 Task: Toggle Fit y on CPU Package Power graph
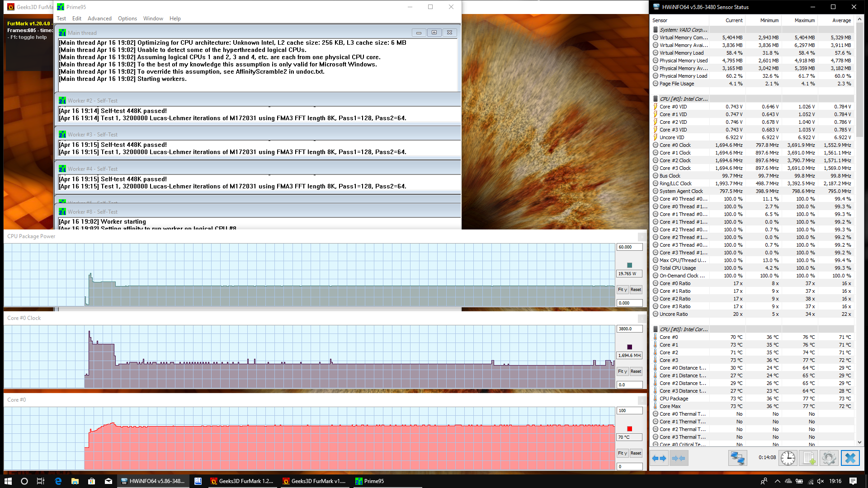(623, 290)
